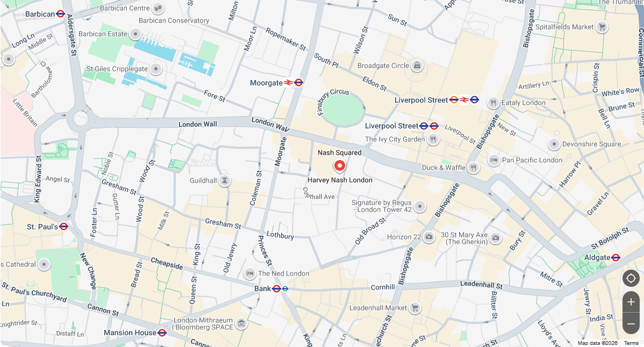Select the Spitalfields Market shopping cart icon
This screenshot has width=644, height=347.
602,27
